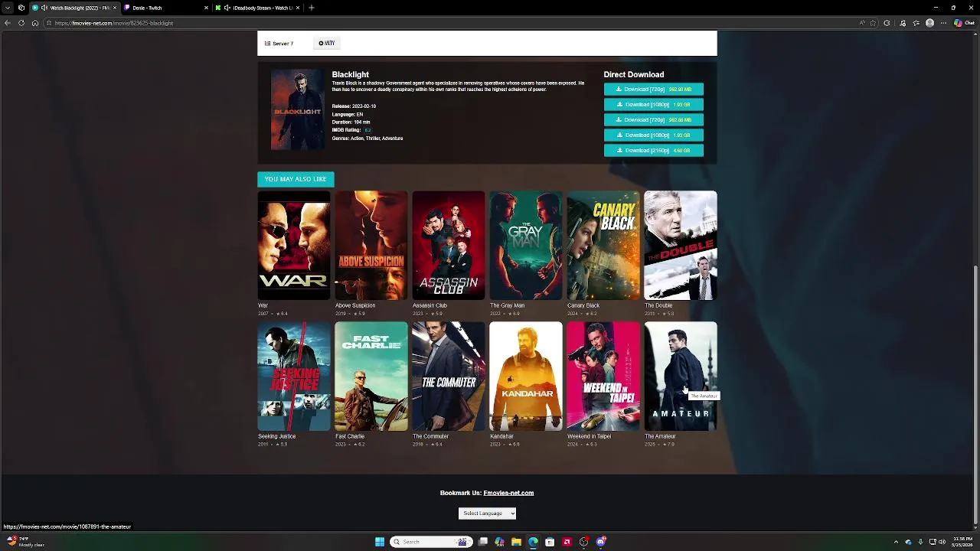Toggle read aloud icon in address bar

[862, 23]
